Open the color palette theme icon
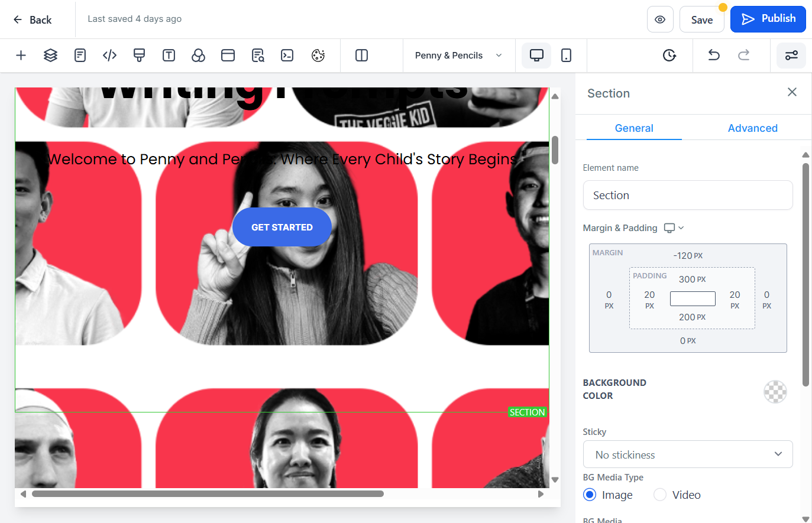 [x=318, y=56]
